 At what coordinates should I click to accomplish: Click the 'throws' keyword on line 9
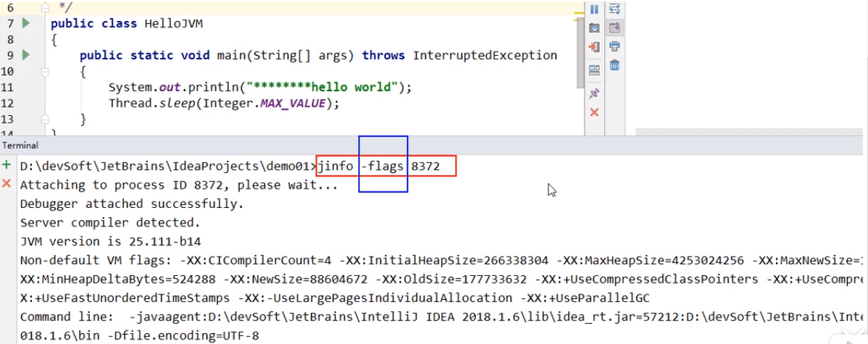point(383,55)
